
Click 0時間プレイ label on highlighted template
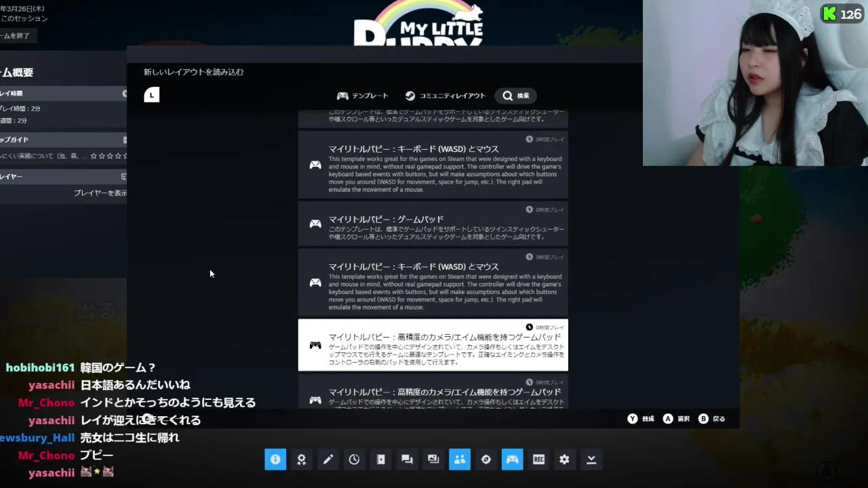coord(545,327)
